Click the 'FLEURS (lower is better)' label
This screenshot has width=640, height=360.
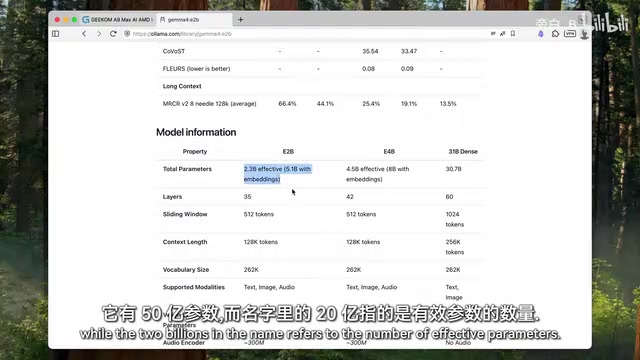click(196, 69)
